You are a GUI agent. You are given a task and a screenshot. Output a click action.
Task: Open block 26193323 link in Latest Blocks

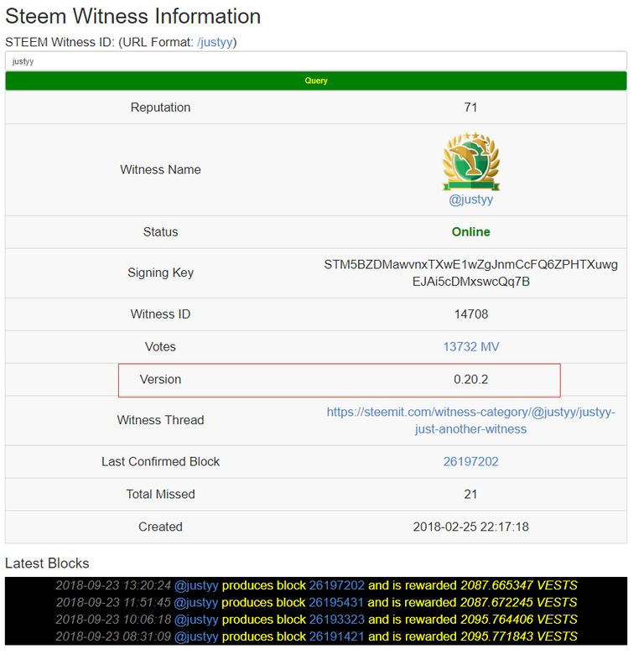(x=336, y=620)
